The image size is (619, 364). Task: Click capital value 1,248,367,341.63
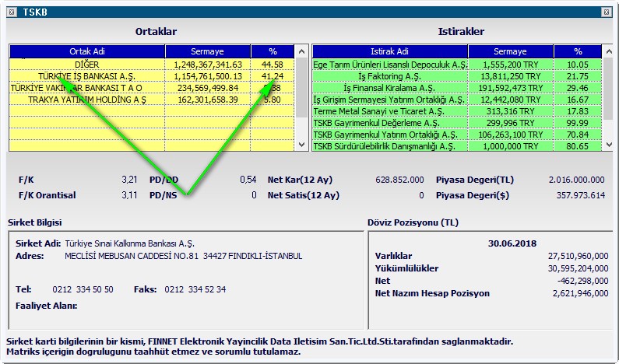click(x=208, y=65)
